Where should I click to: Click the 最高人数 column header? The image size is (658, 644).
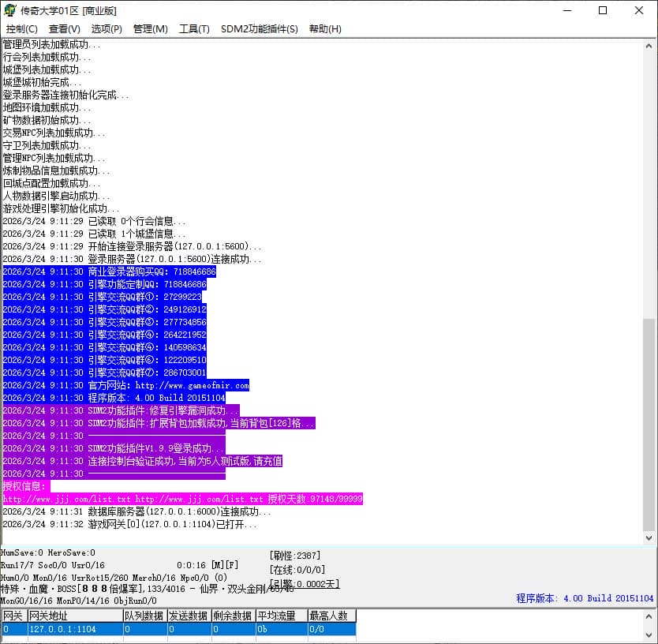point(332,616)
